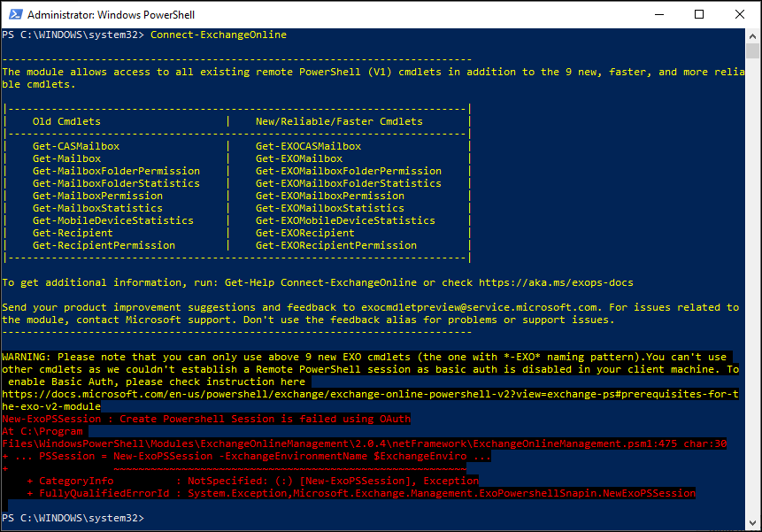The width and height of the screenshot is (762, 532).
Task: Click 'Get-Help Connect-ExchangeOnline' text
Action: tap(320, 282)
